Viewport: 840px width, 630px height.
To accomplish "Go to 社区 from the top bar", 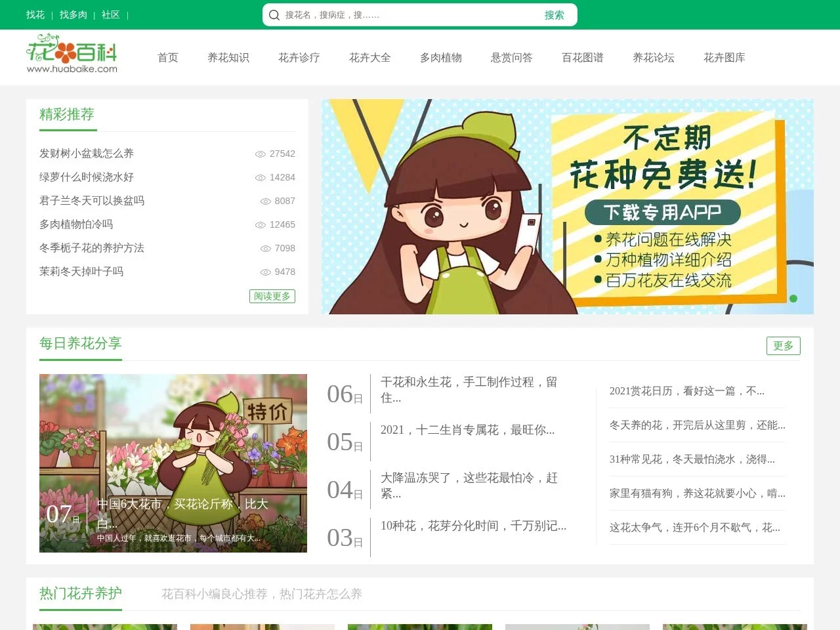I will coord(110,14).
